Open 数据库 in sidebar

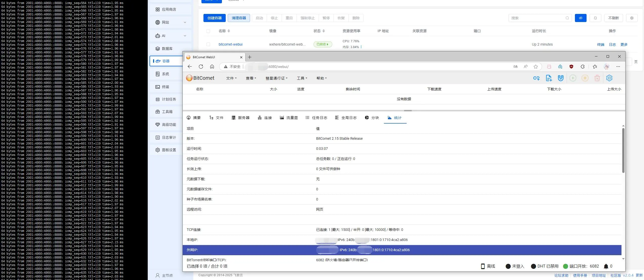(171, 49)
